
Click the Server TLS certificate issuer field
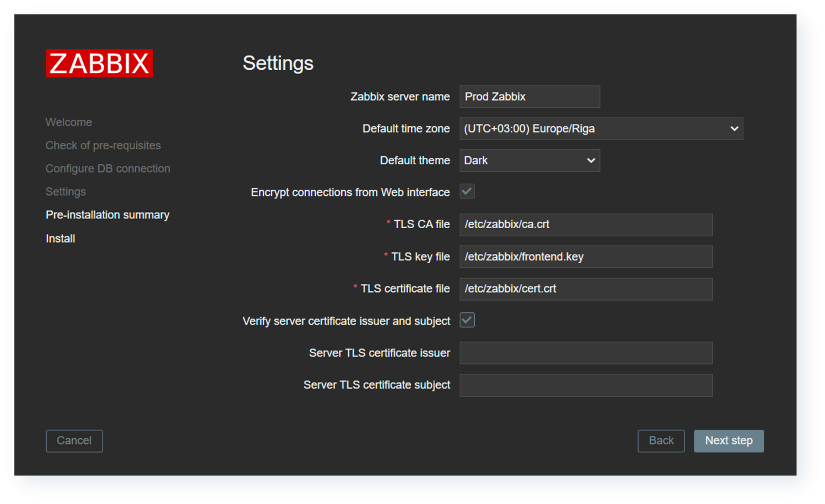point(585,353)
